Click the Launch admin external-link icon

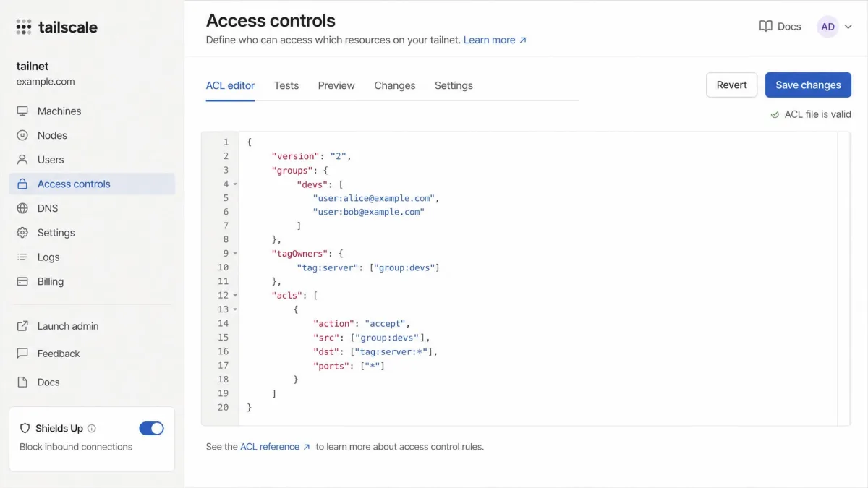tap(22, 326)
